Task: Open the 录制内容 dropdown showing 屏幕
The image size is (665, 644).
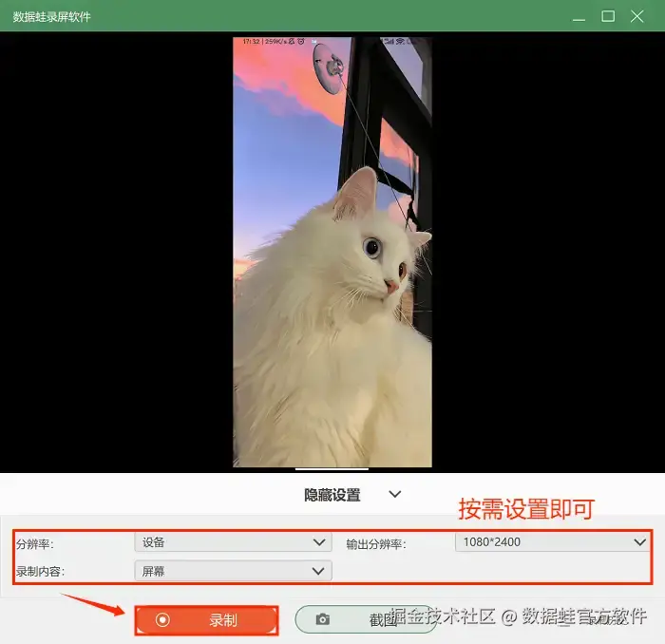Action: point(233,571)
